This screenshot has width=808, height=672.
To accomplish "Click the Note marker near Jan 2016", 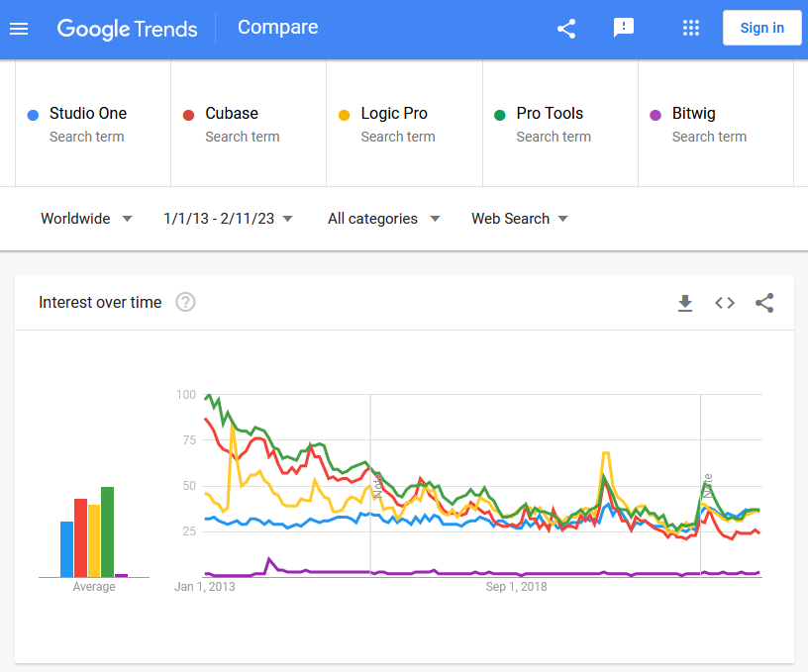I will pyautogui.click(x=377, y=486).
